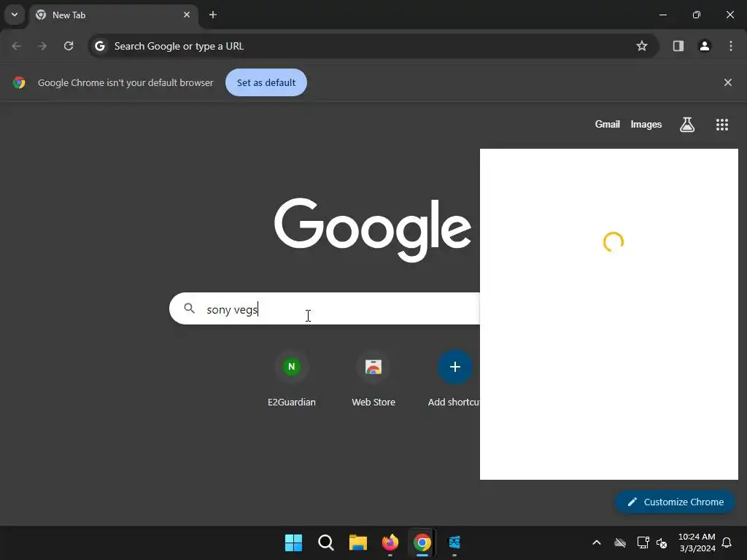This screenshot has height=560, width=747.
Task: Switch to Firefox in the taskbar
Action: 390,542
